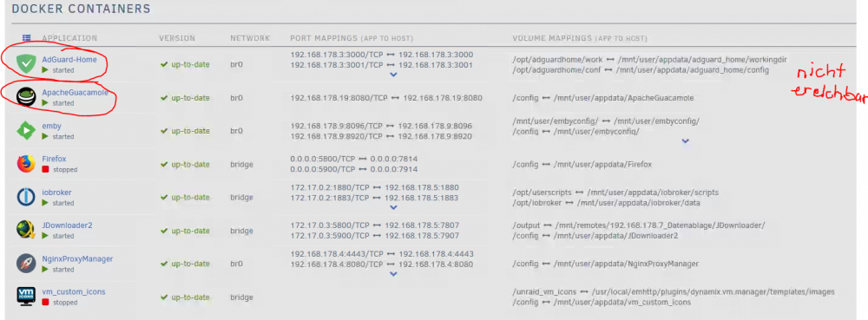Expand NginxProxyManager port mappings chevron
Image resolution: width=868 pixels, height=320 pixels.
[x=393, y=273]
